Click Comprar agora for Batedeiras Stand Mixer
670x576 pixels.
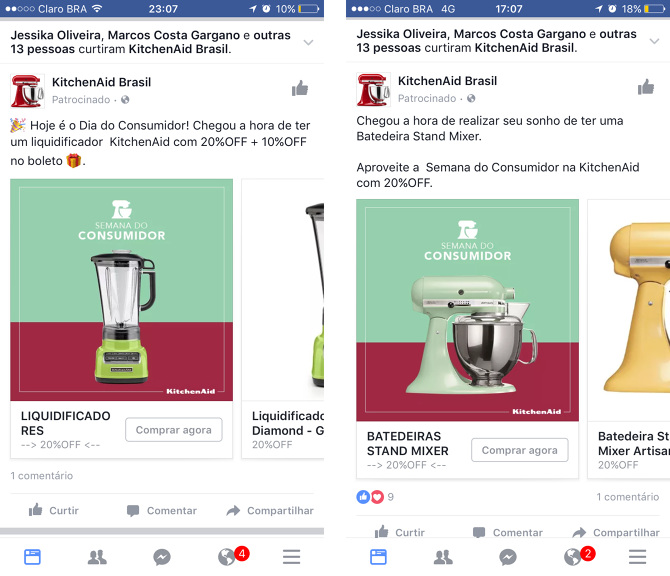point(520,450)
